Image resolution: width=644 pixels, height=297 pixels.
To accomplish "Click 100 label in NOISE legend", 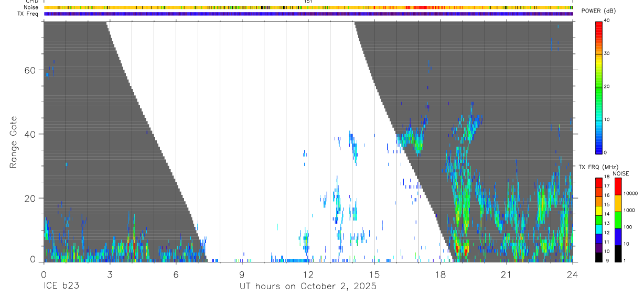I will (x=628, y=227).
